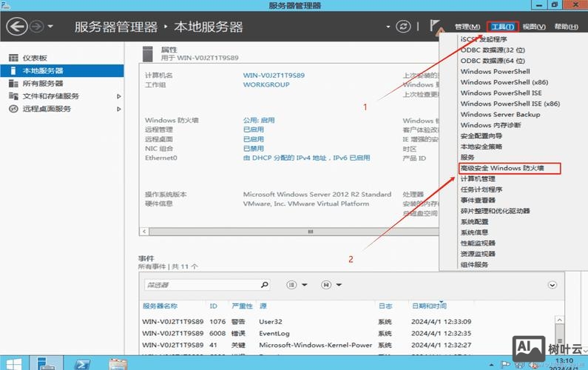588x370 pixels.
Task: Launch PowerShell from the taskbar
Action: click(85, 363)
